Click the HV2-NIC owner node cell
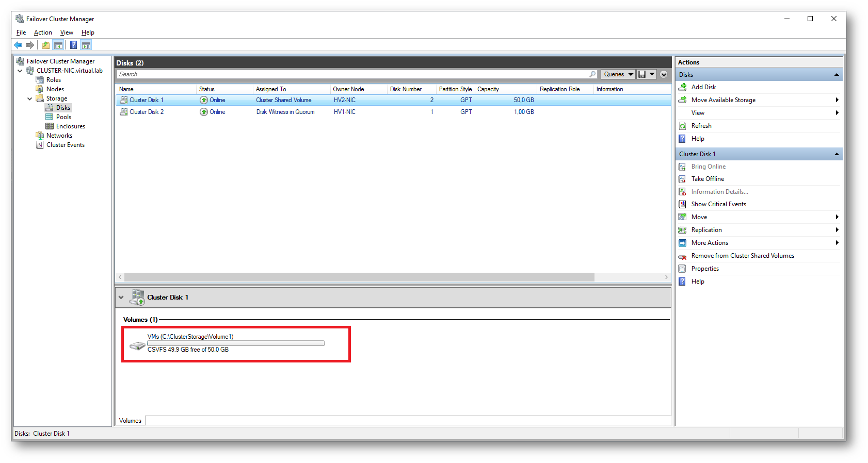868x463 pixels. (x=345, y=100)
